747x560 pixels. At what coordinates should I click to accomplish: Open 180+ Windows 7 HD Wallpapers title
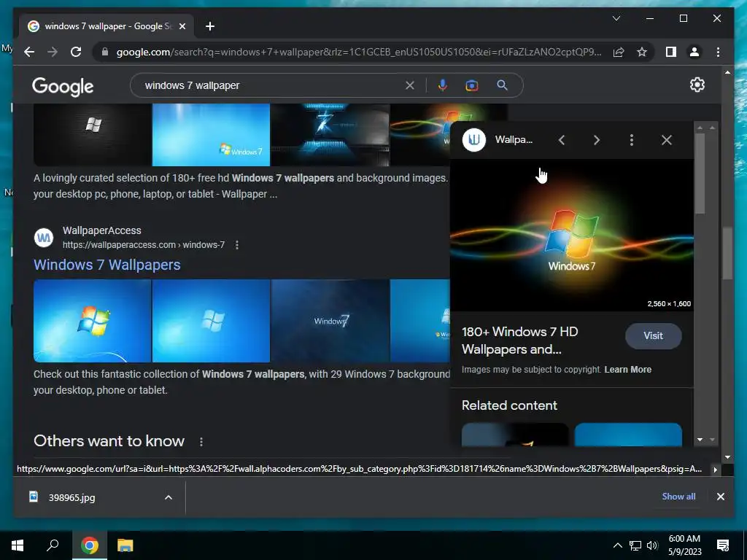[519, 341]
